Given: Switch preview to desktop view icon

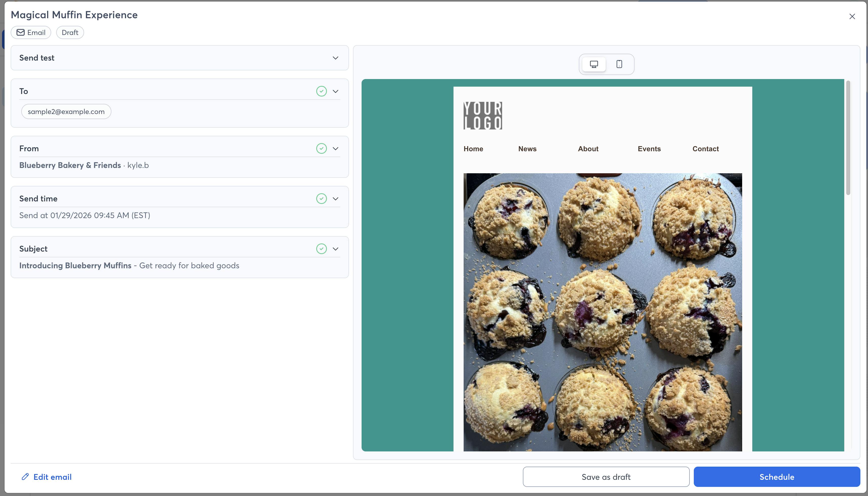Looking at the screenshot, I should pos(594,64).
